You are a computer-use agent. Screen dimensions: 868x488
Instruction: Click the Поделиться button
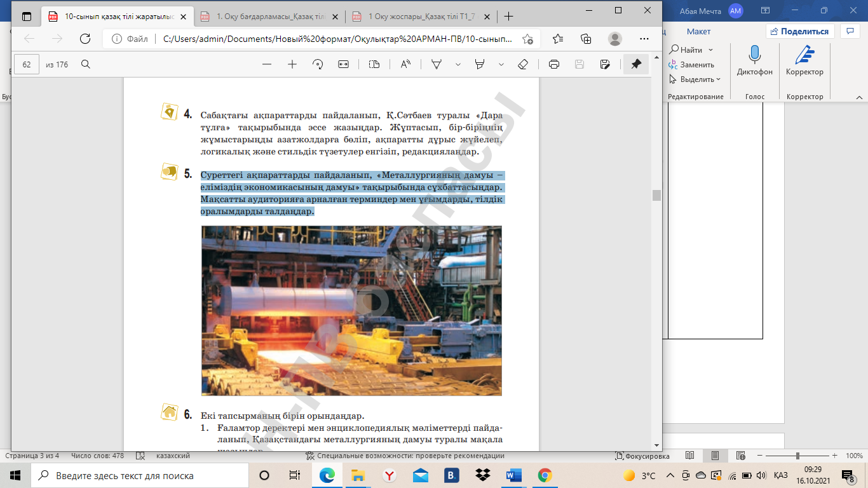click(x=799, y=31)
